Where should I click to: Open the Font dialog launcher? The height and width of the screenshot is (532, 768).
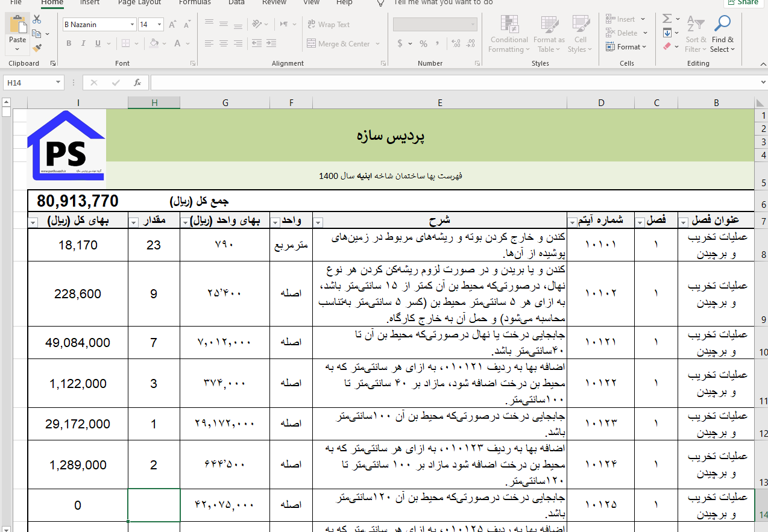click(192, 63)
